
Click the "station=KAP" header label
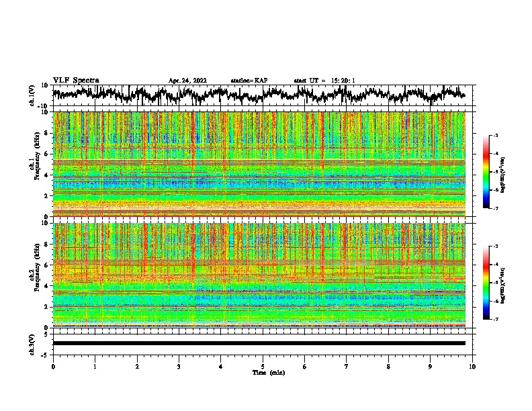click(x=249, y=81)
